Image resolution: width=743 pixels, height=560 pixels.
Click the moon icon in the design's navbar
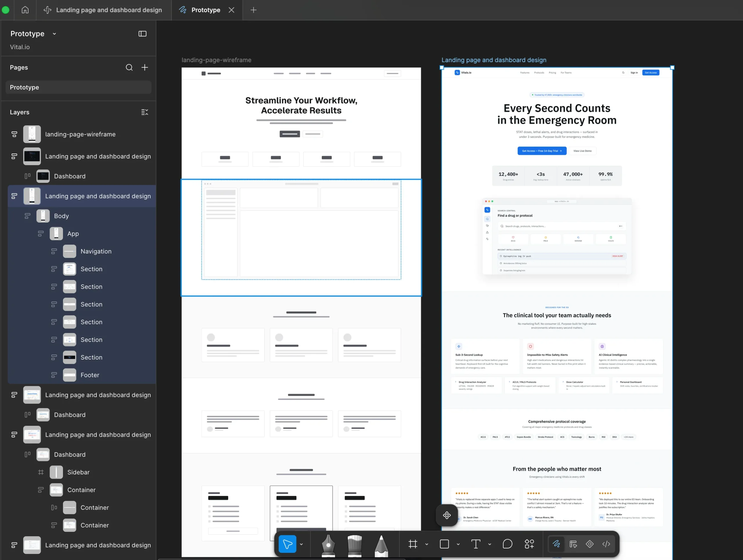pos(623,73)
